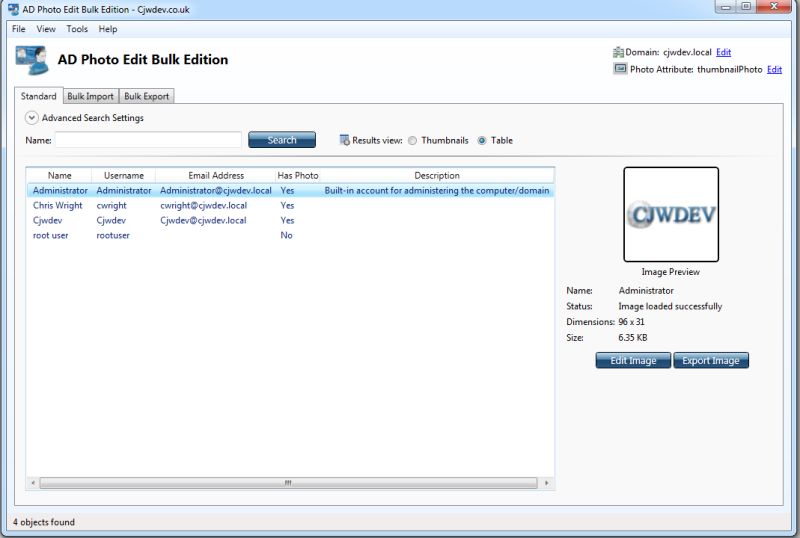Screen dimensions: 800x538
Task: Click the Export Image button
Action: (711, 360)
